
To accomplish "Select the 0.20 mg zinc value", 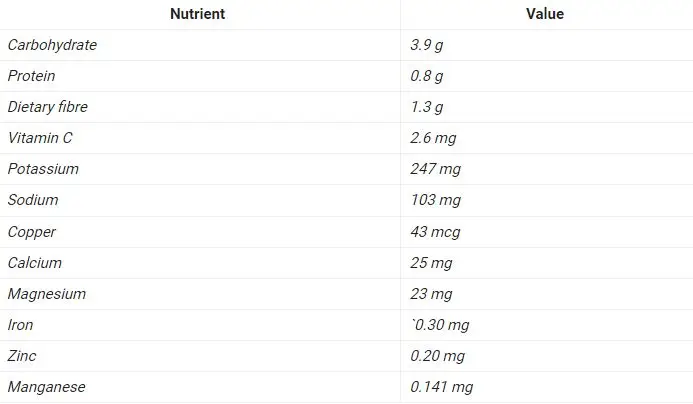I will click(x=439, y=356).
